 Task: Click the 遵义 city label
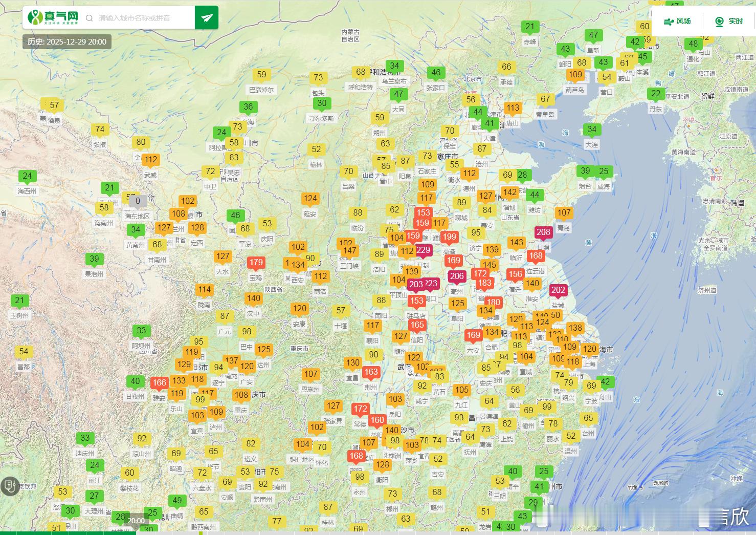[x=250, y=459]
